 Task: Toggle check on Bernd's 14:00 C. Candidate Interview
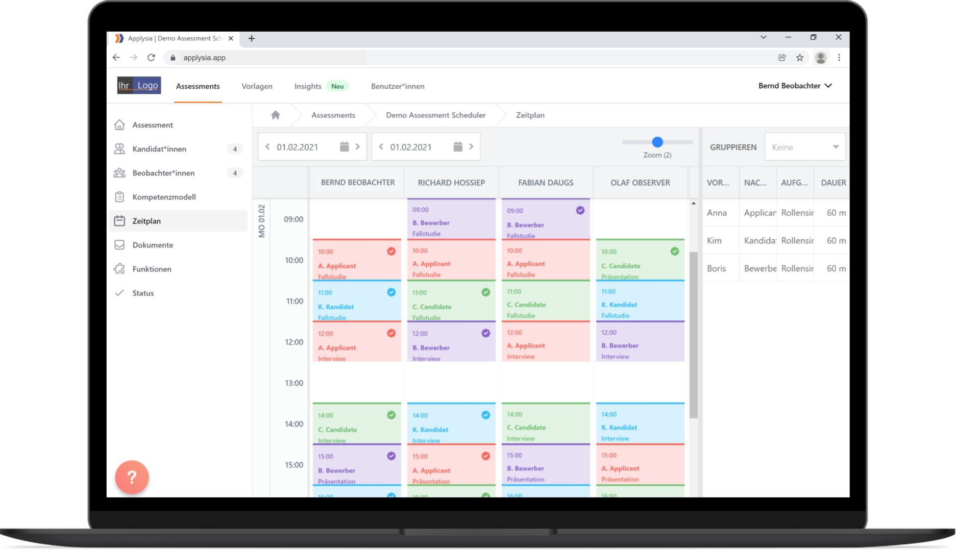[x=391, y=415]
